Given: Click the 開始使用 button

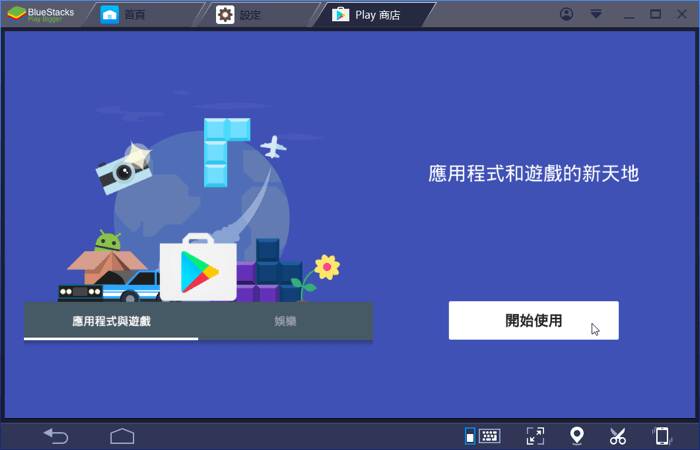Looking at the screenshot, I should coord(533,320).
